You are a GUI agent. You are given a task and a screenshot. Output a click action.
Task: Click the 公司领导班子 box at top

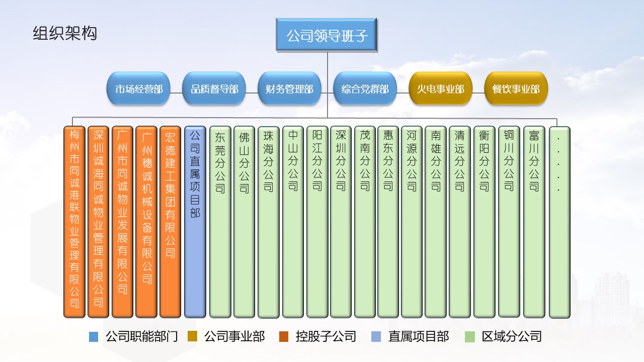point(327,36)
